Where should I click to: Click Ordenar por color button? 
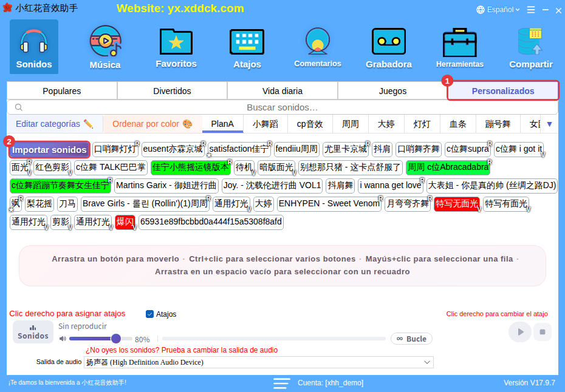(x=152, y=124)
